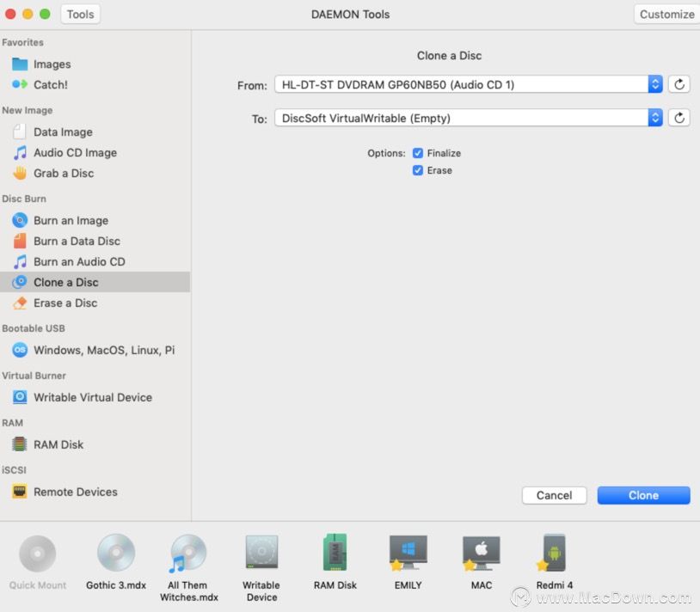Open the EMILY Windows computer icon
The height and width of the screenshot is (612, 700).
408,553
